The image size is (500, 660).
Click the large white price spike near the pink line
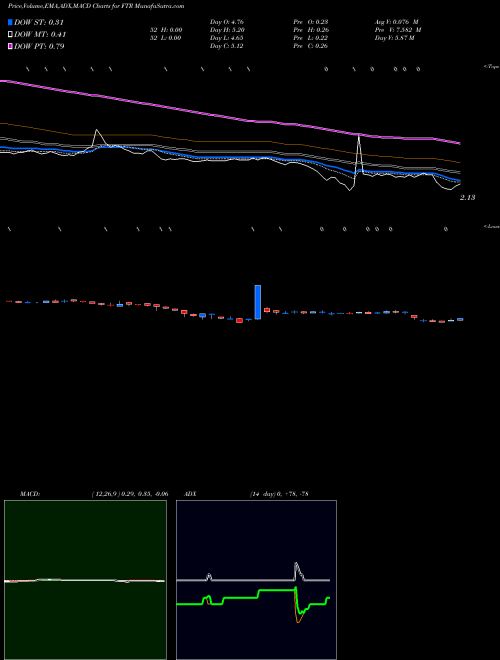point(359,154)
